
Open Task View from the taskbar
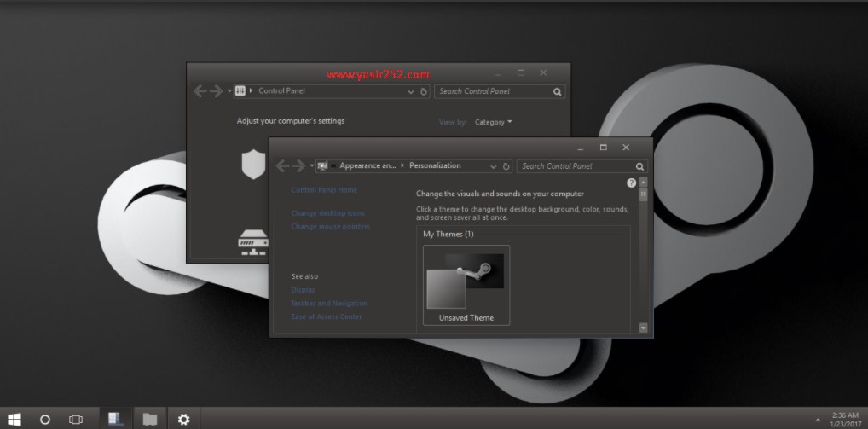[x=76, y=419]
